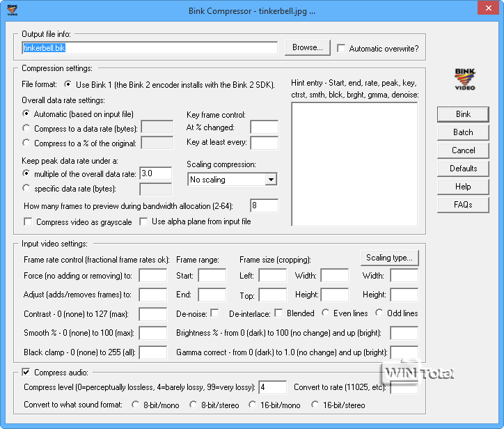The width and height of the screenshot is (504, 429).
Task: Click the At % changed input field
Action: [x=265, y=127]
